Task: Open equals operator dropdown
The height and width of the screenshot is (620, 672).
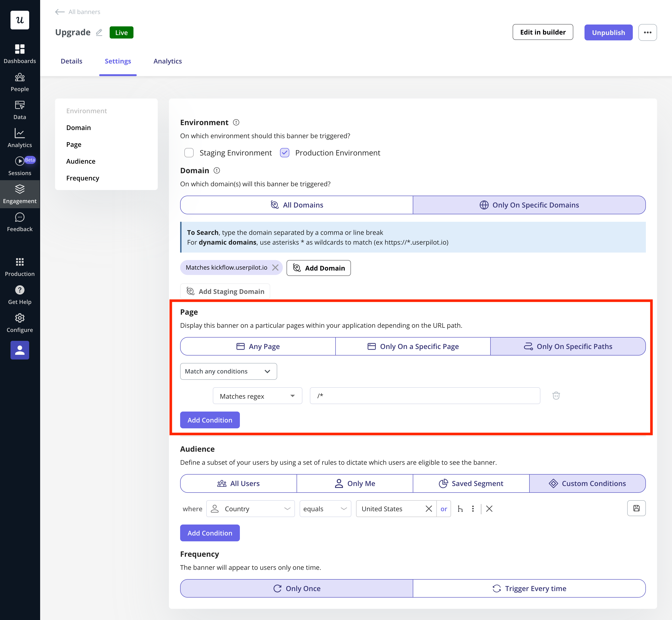Action: [x=325, y=509]
